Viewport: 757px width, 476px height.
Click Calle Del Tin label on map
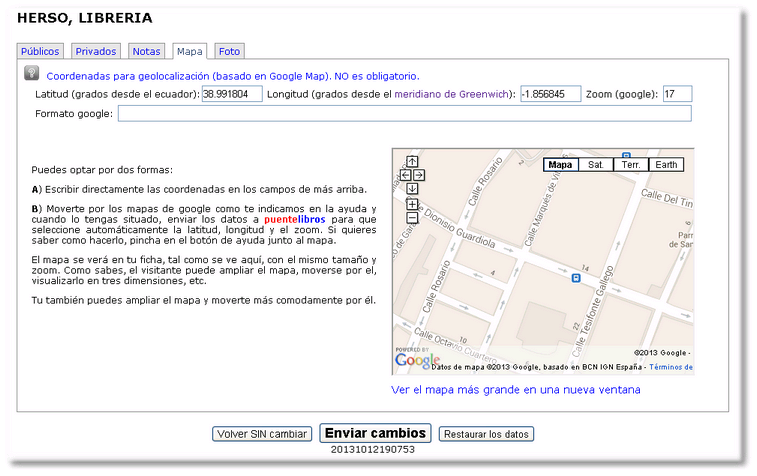667,198
